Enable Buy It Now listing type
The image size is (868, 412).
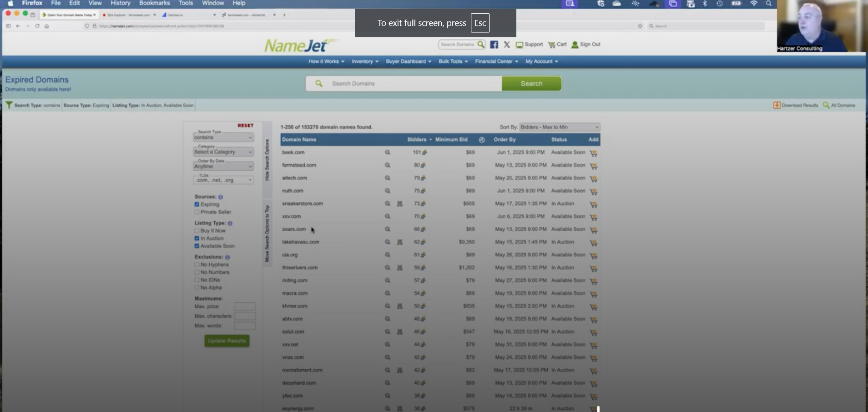(x=197, y=231)
